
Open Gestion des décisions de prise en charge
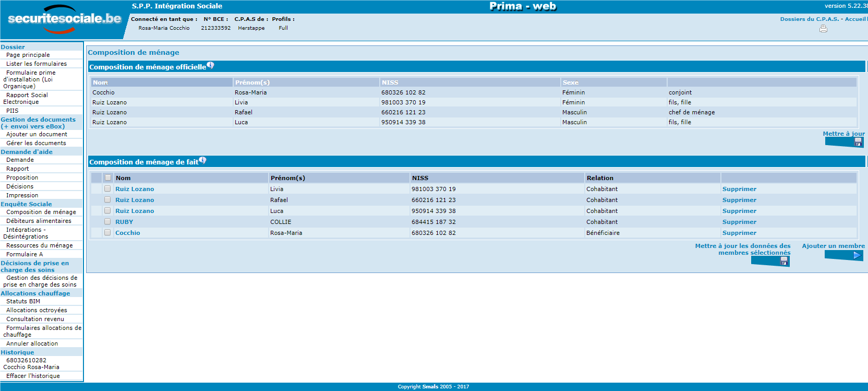click(x=40, y=281)
